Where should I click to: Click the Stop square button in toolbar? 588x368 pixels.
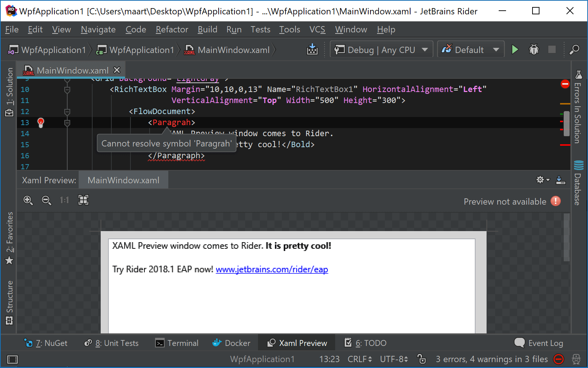552,50
